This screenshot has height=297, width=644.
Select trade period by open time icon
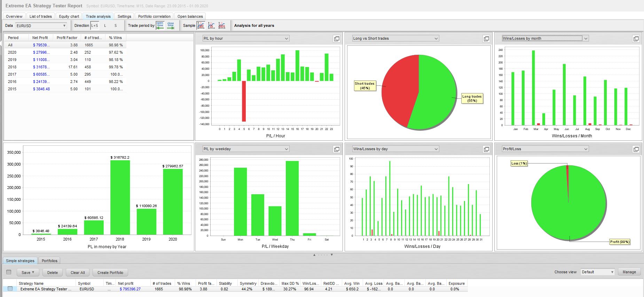click(160, 25)
